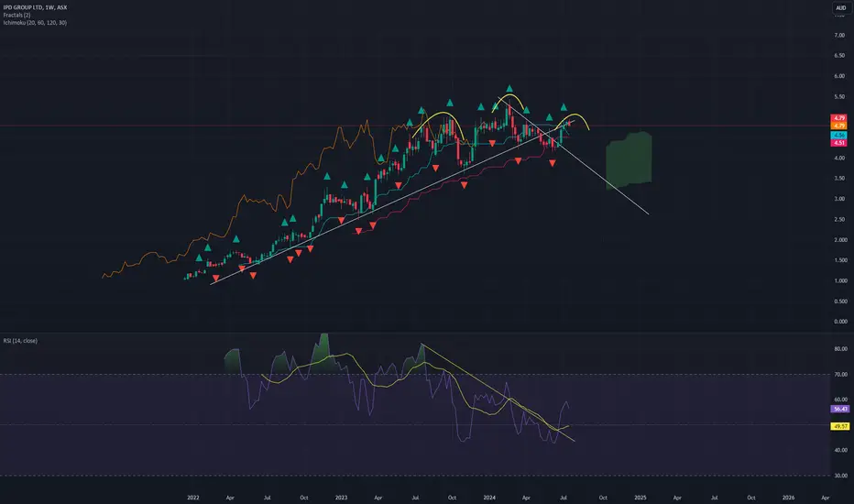Click the lowest red down-fractal triangle under the June 2024 dip
This screenshot has height=504, width=854.
click(553, 163)
